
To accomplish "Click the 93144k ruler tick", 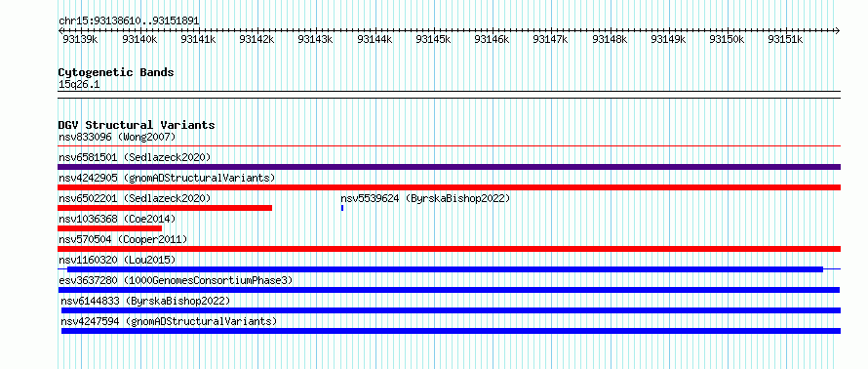I will point(375,39).
